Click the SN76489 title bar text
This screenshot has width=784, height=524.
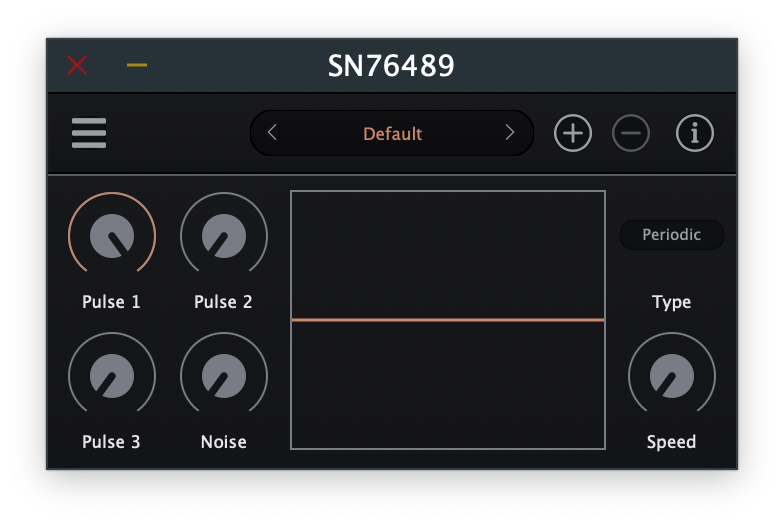391,66
